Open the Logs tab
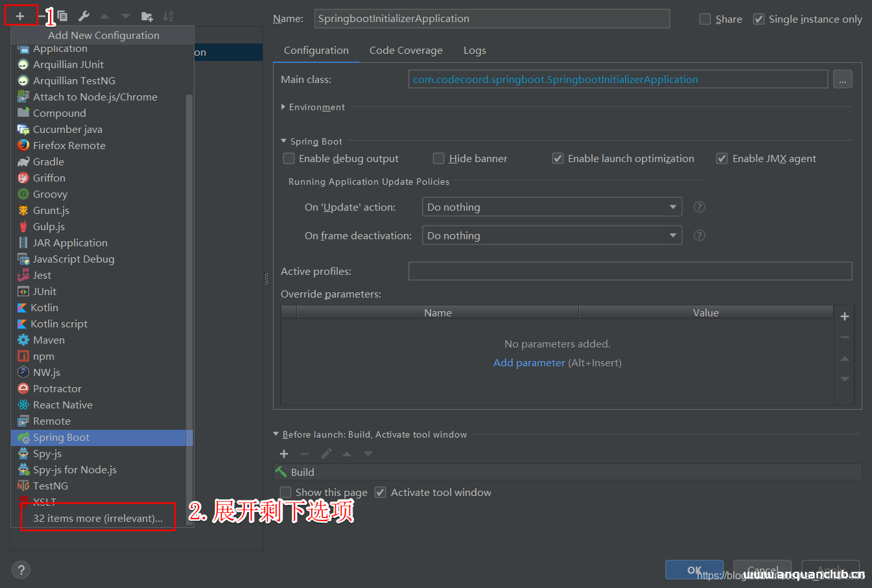The width and height of the screenshot is (872, 588). (475, 50)
